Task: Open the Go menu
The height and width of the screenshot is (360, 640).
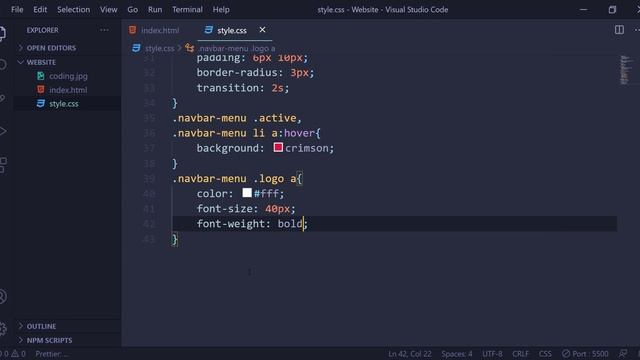Action: (x=133, y=9)
